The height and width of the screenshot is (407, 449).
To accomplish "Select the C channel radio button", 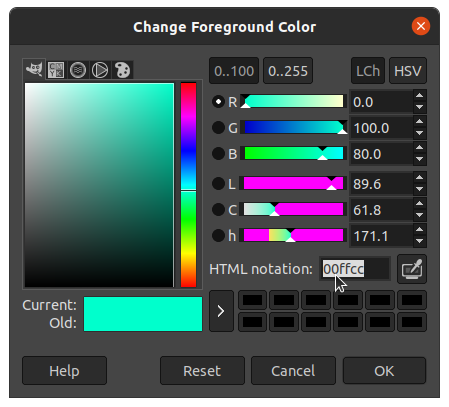I will (x=218, y=210).
